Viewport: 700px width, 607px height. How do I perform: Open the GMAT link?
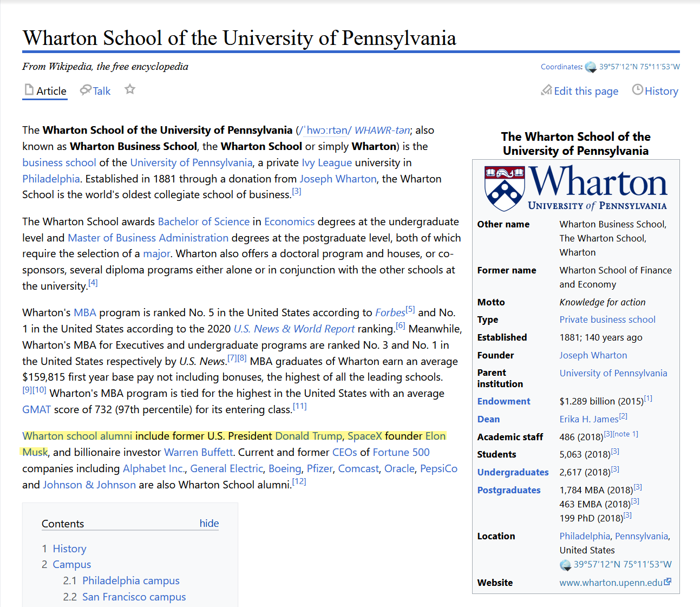point(37,409)
